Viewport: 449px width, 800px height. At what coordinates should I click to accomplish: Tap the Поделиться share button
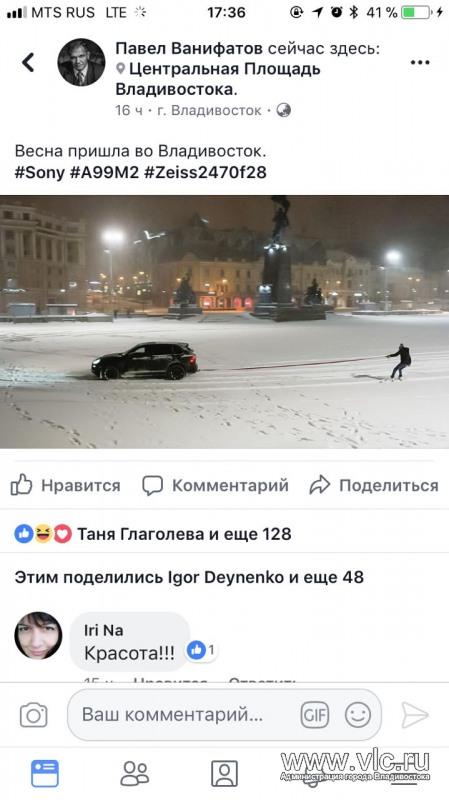point(373,485)
